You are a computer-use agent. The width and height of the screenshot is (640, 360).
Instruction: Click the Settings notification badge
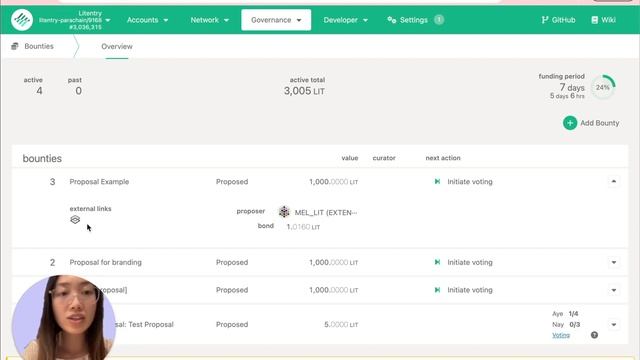click(439, 20)
